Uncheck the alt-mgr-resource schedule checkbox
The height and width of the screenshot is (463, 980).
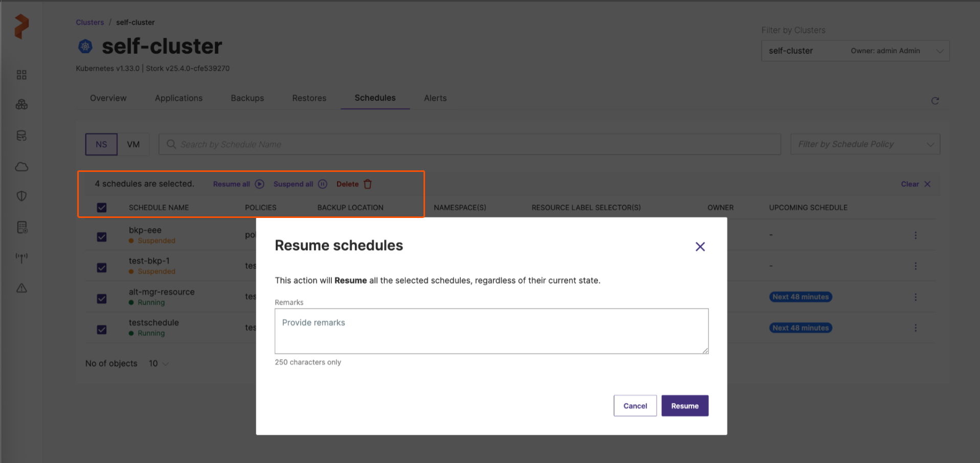(x=102, y=299)
